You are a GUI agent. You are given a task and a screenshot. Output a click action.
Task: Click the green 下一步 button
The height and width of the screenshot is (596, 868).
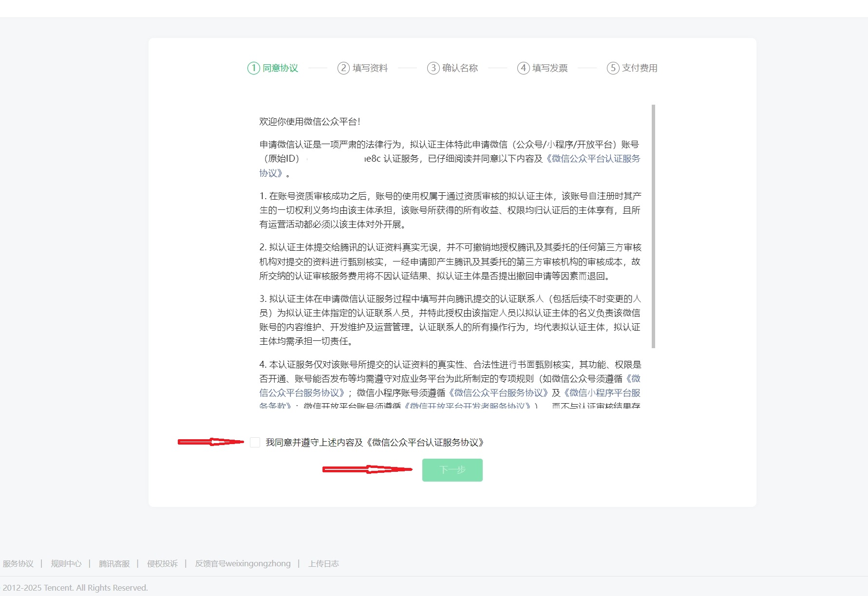click(x=452, y=470)
